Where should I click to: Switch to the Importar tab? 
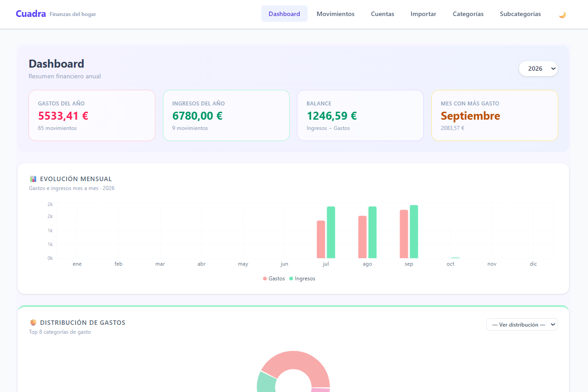423,14
